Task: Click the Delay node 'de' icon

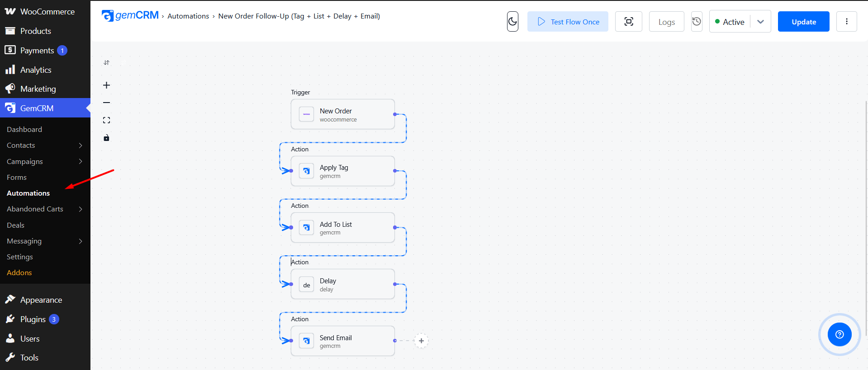Action: (307, 285)
